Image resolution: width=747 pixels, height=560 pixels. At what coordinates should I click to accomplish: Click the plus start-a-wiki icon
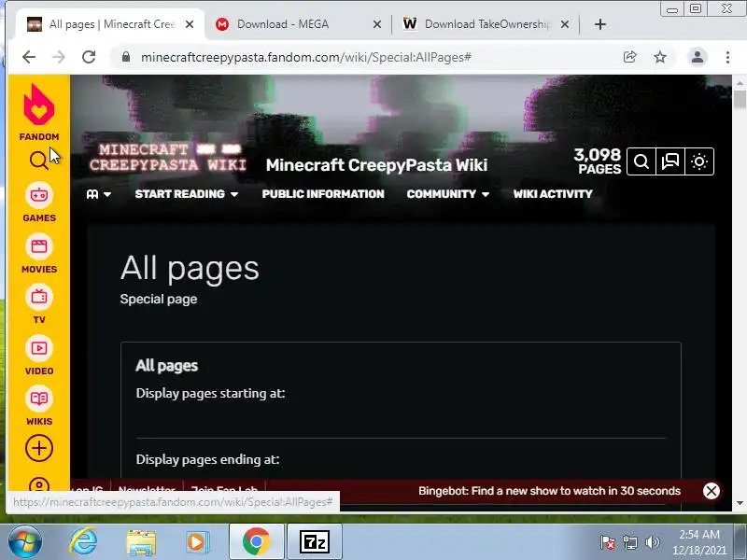point(39,448)
